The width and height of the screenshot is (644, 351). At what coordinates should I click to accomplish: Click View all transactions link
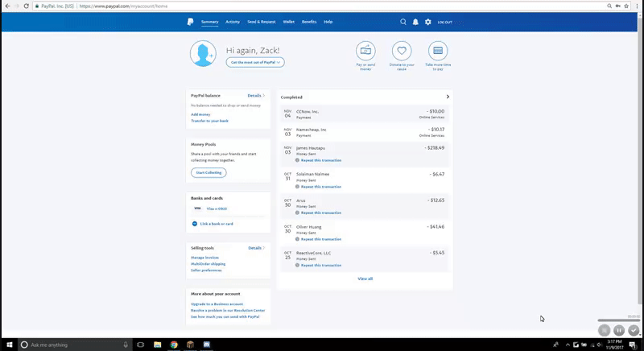point(365,279)
